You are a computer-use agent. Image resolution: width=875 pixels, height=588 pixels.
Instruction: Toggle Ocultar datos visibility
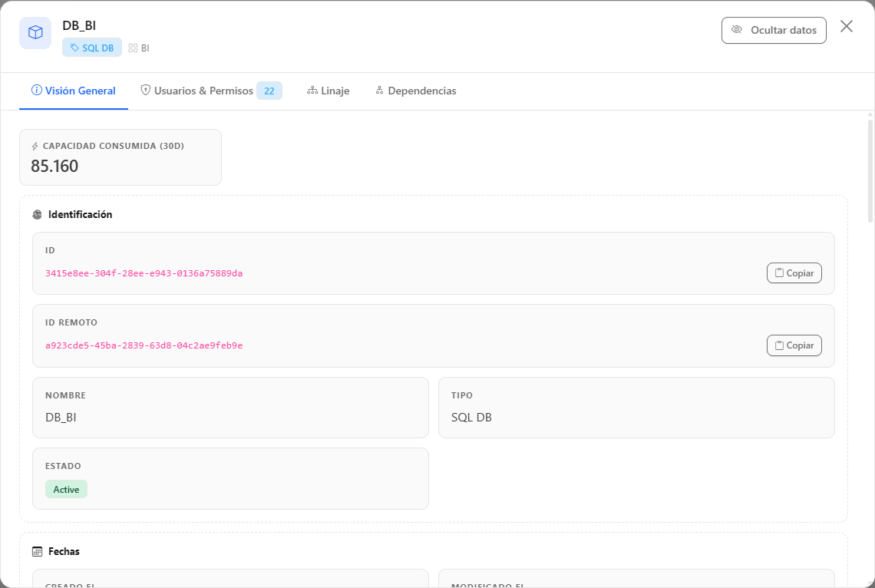(774, 30)
